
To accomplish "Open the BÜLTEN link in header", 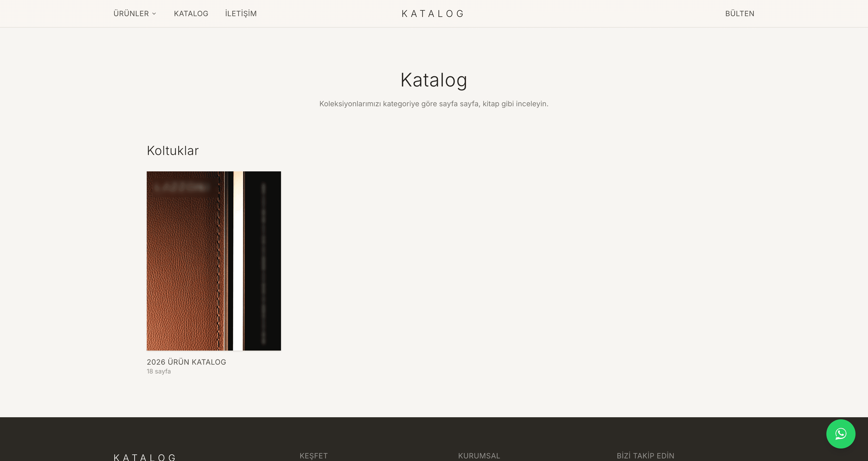I will (x=740, y=14).
